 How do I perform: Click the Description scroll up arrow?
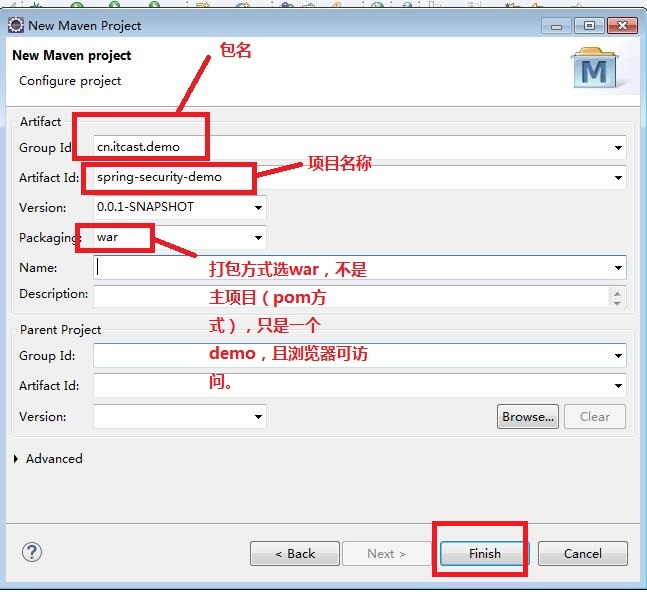click(x=617, y=292)
